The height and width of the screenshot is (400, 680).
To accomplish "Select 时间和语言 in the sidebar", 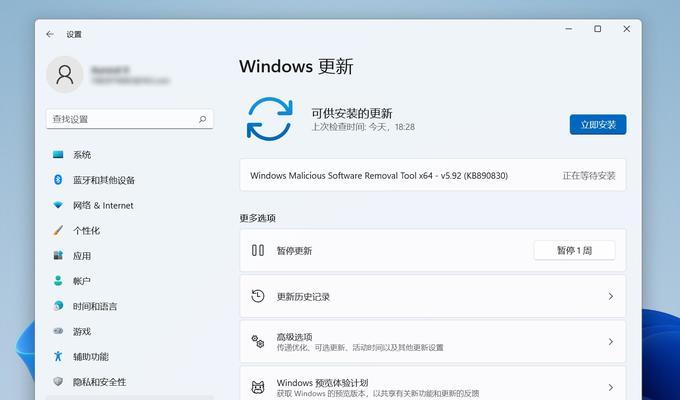I will [x=129, y=306].
